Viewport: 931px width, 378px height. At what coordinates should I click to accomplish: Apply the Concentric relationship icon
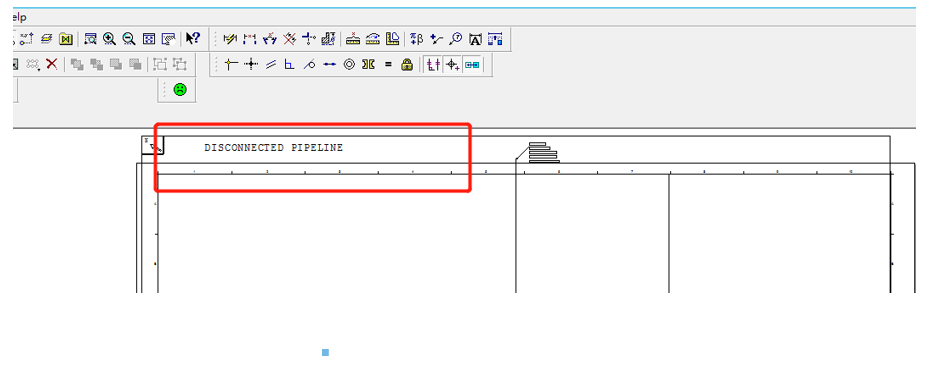(349, 65)
